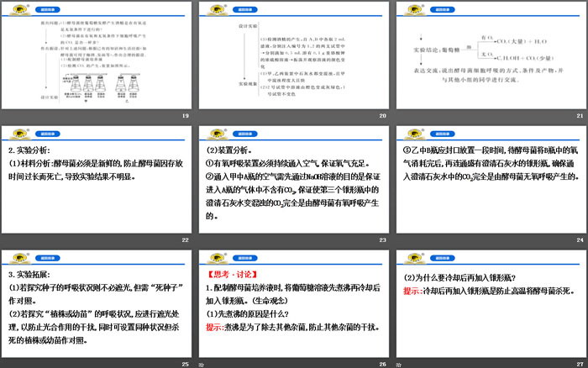Click the logo on slide 22
This screenshot has height=368, width=588.
click(20, 134)
